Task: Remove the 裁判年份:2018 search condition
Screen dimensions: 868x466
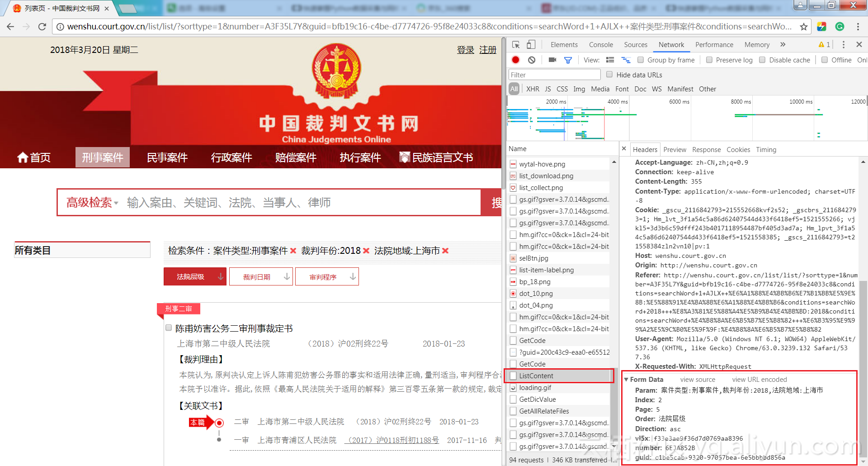Action: click(x=366, y=251)
